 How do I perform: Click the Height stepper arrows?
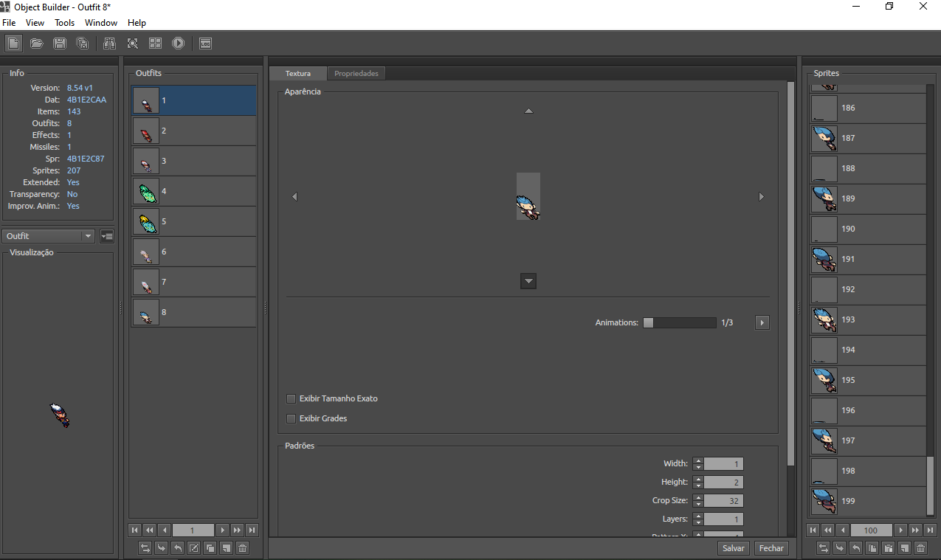tap(699, 483)
